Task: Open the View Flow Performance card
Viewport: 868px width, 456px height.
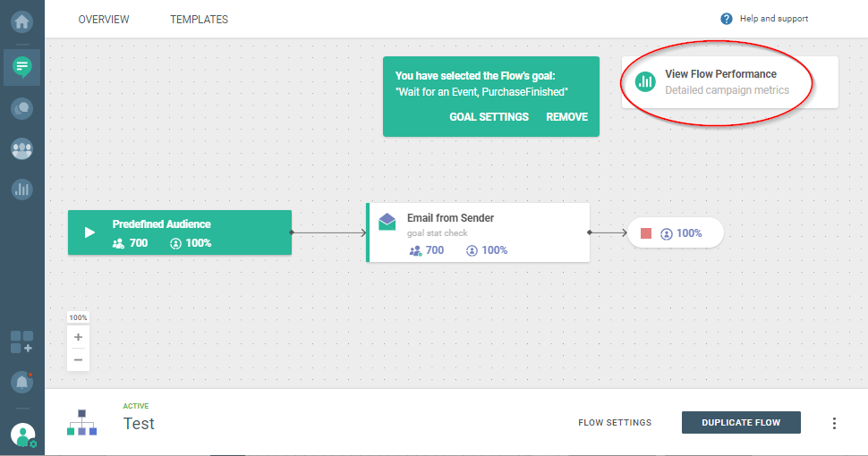Action: [x=729, y=82]
